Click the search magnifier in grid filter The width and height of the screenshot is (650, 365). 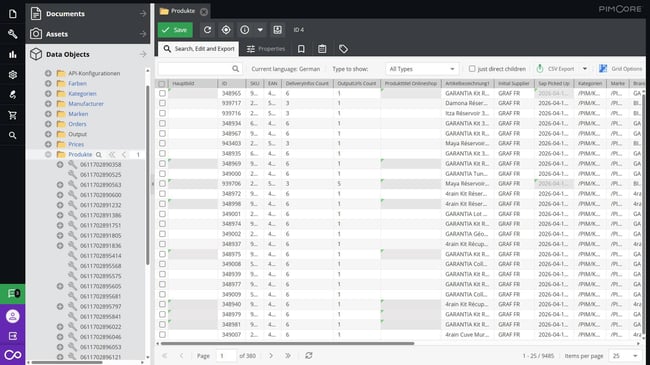click(x=235, y=69)
